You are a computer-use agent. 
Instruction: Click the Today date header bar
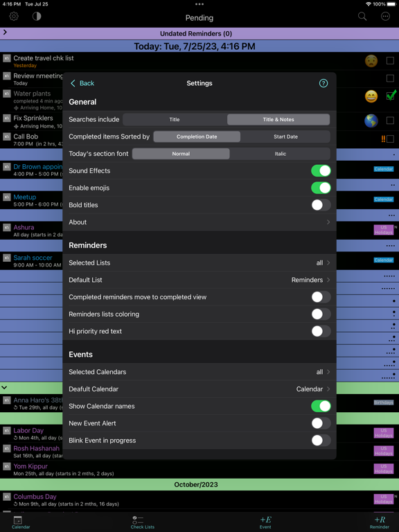199,46
